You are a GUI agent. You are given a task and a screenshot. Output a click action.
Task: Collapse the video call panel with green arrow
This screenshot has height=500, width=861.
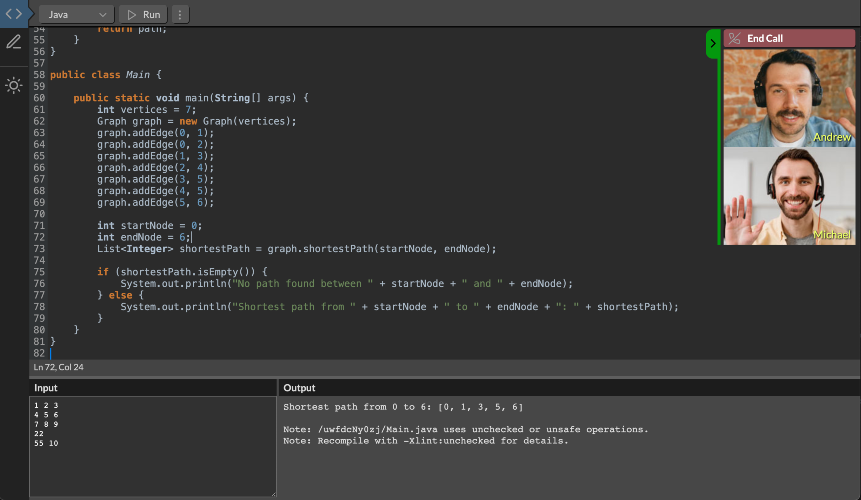[713, 43]
